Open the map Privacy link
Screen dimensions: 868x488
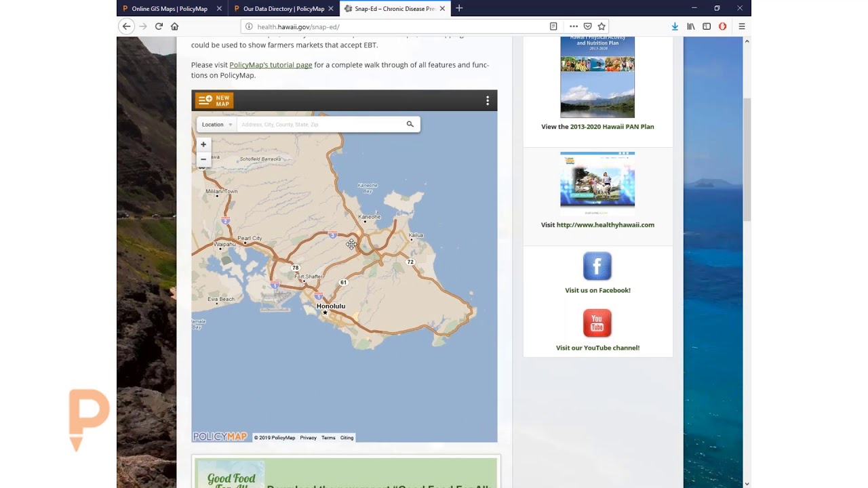click(309, 438)
